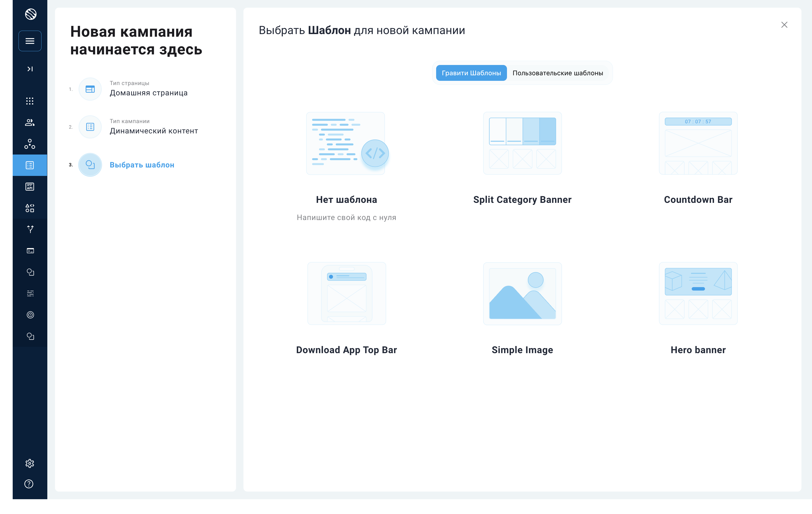Click the terminal console sidebar icon
This screenshot has width=812, height=514.
point(30,251)
